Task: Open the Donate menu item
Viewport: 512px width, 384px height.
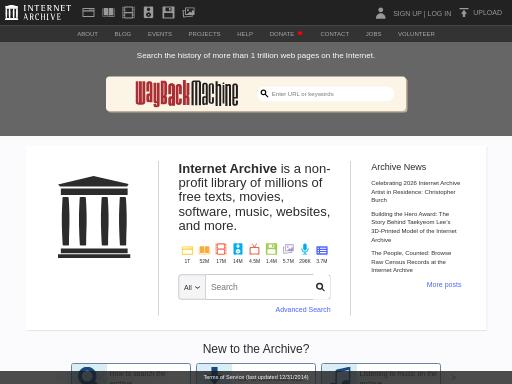Action: [x=286, y=34]
